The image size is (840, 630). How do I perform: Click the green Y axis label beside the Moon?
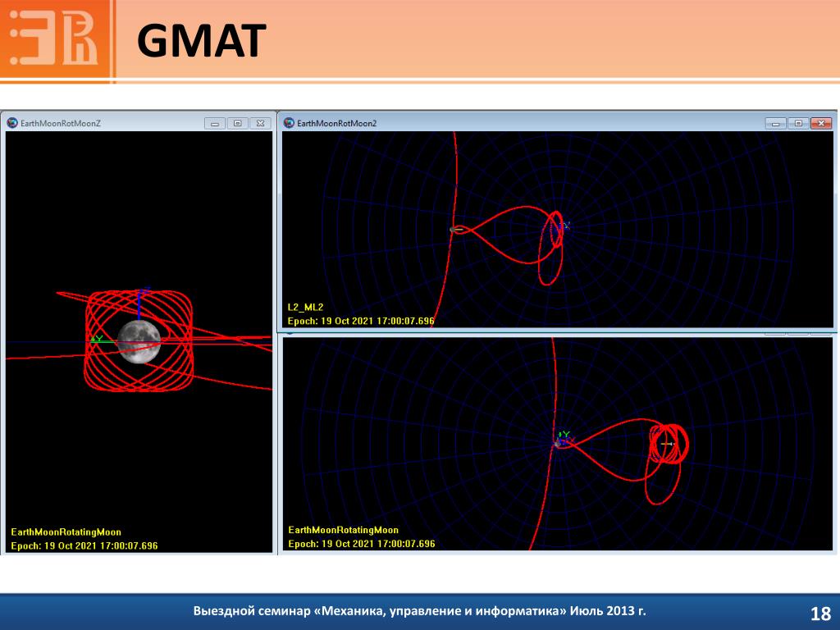pyautogui.click(x=97, y=339)
